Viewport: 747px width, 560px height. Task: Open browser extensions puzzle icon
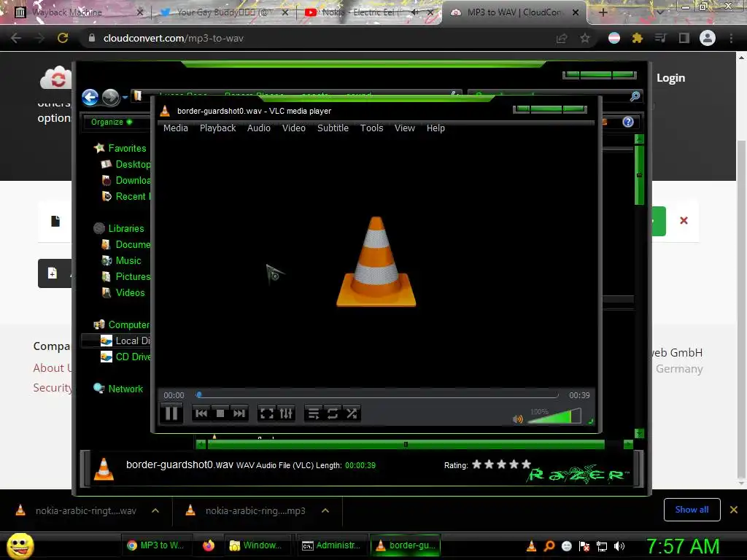point(637,38)
